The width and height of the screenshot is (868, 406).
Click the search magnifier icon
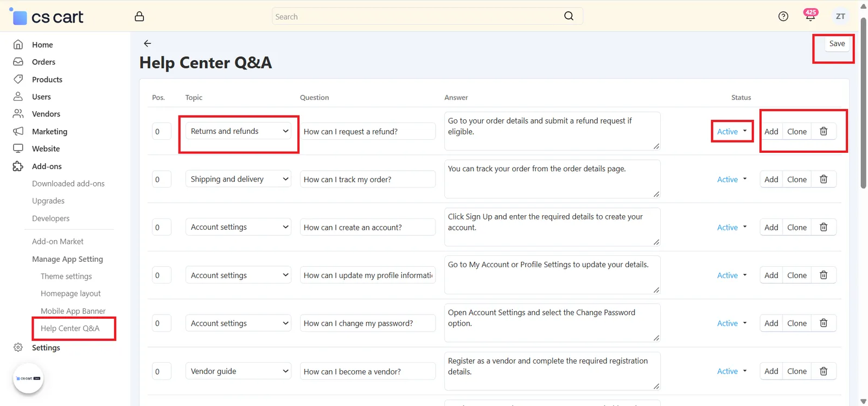coord(569,16)
